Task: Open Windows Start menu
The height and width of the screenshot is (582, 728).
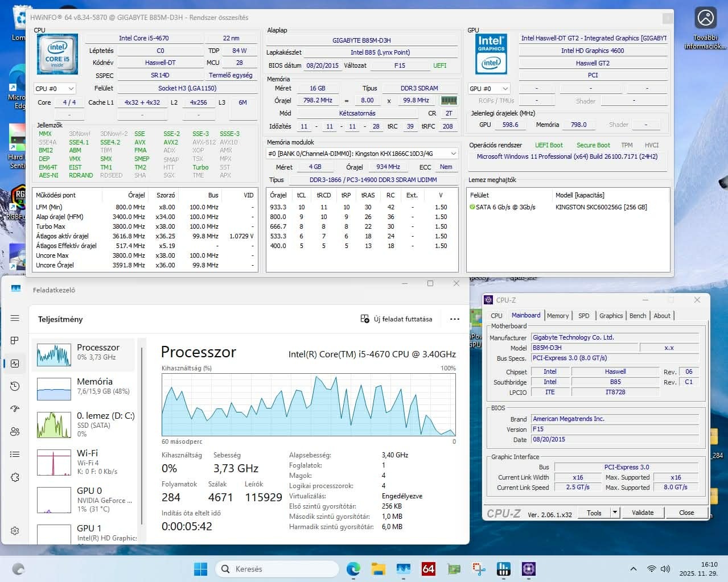Action: pos(201,568)
